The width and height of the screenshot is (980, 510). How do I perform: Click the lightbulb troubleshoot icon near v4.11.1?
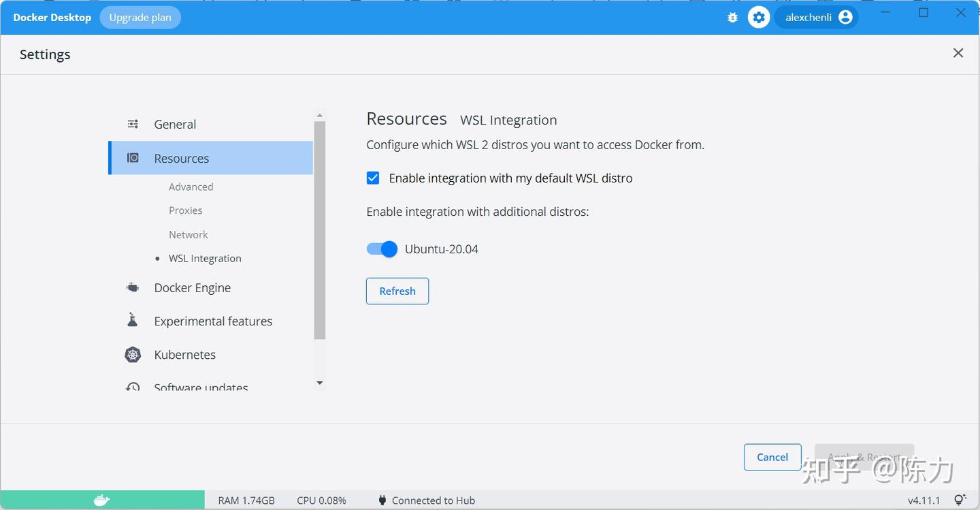pyautogui.click(x=960, y=499)
